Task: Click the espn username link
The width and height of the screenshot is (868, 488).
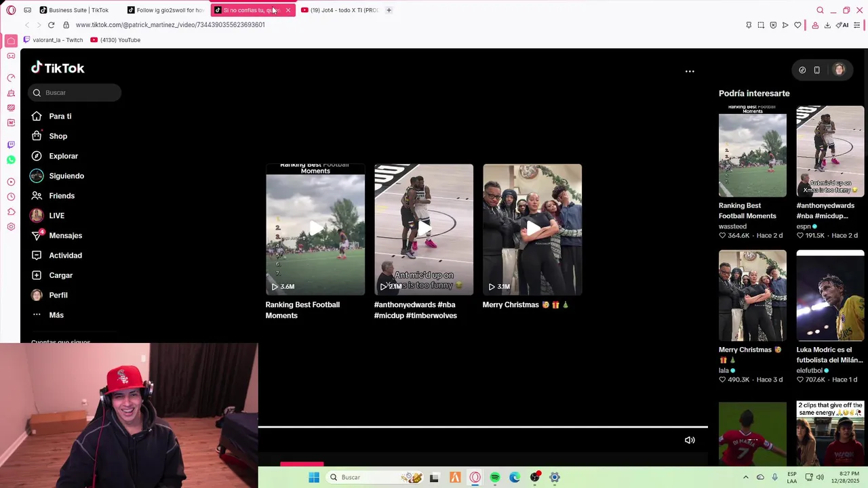Action: click(x=804, y=226)
